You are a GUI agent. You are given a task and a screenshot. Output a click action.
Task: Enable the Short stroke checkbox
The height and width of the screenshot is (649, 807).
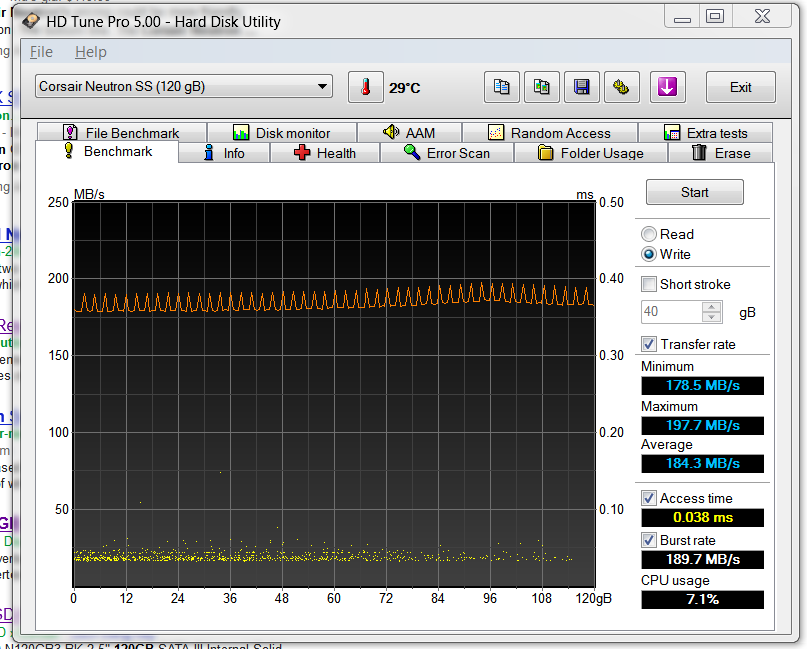coord(649,284)
